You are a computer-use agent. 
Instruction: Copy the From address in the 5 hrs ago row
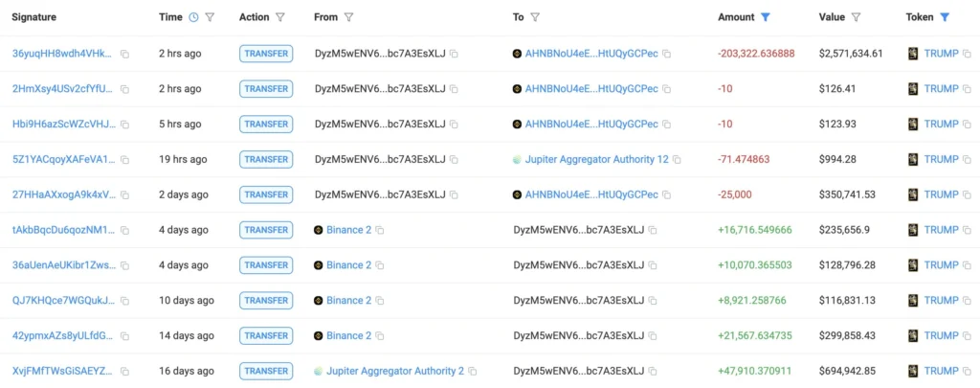454,125
